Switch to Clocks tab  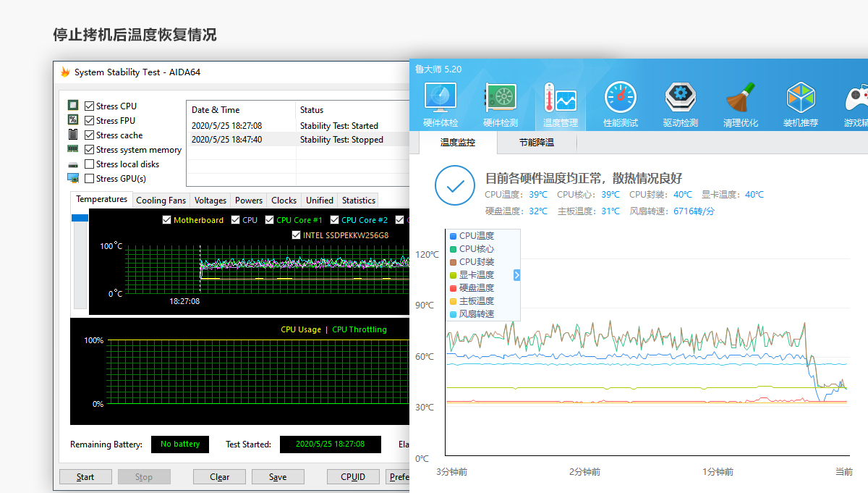(x=284, y=201)
